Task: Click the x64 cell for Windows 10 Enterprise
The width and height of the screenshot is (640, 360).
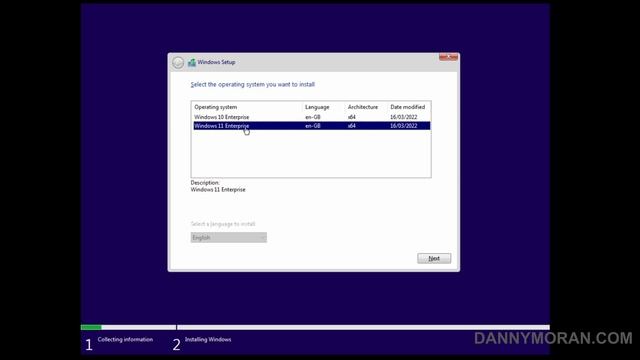Action: point(351,117)
